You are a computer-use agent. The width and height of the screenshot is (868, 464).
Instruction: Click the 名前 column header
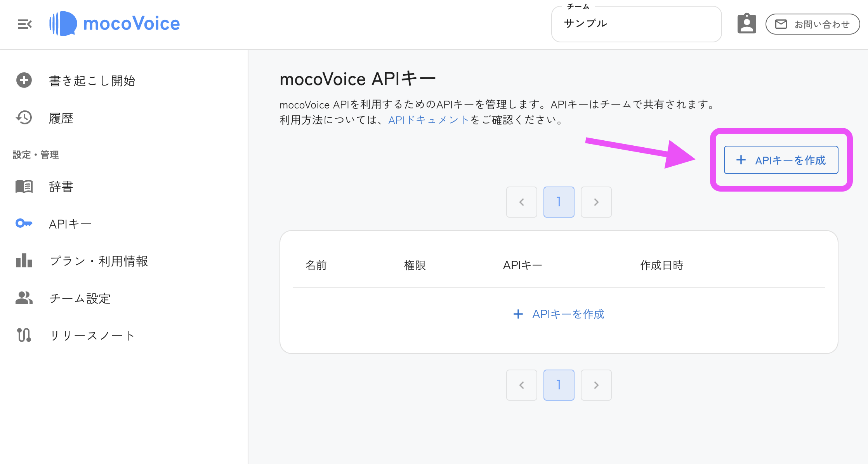(x=316, y=265)
